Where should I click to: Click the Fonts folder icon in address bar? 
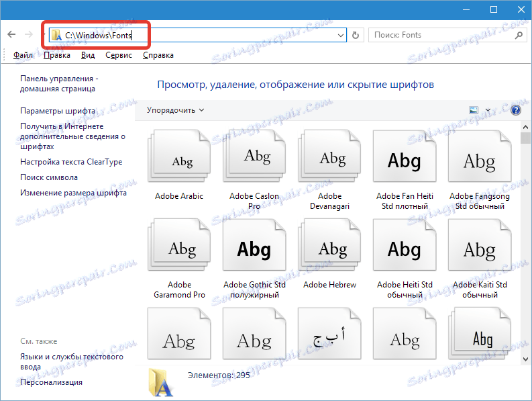click(x=56, y=35)
